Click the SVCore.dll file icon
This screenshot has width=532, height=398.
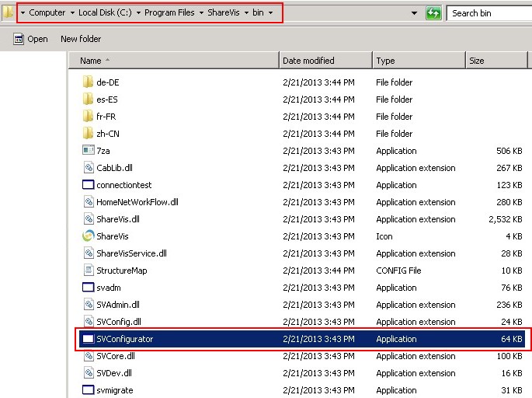click(x=89, y=355)
